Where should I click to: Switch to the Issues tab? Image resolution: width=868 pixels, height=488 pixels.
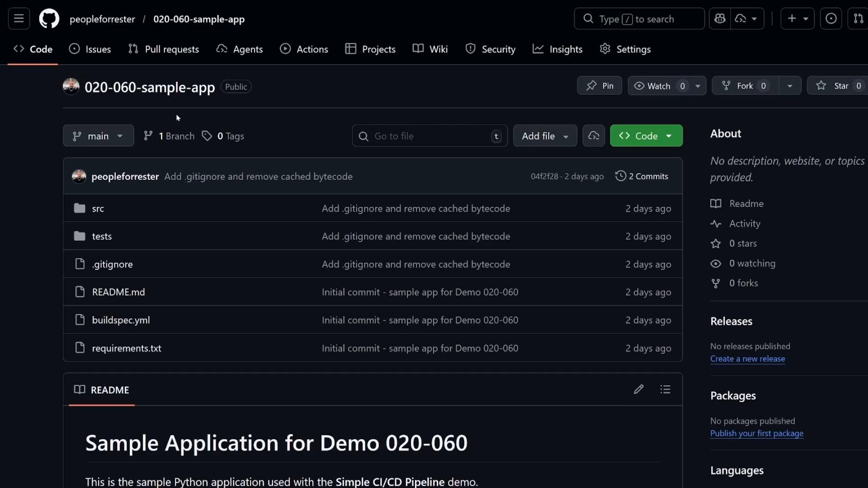(90, 49)
